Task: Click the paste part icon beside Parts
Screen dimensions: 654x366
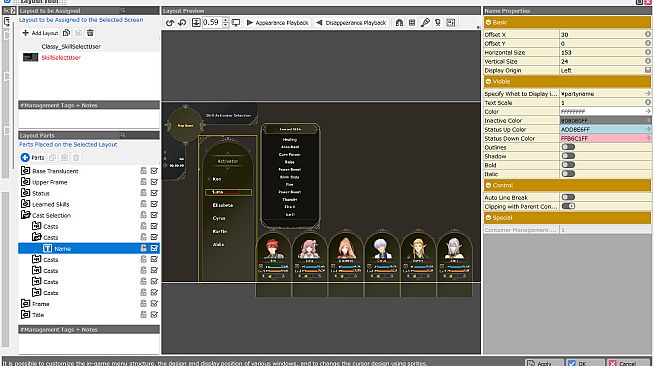Action: coord(64,158)
